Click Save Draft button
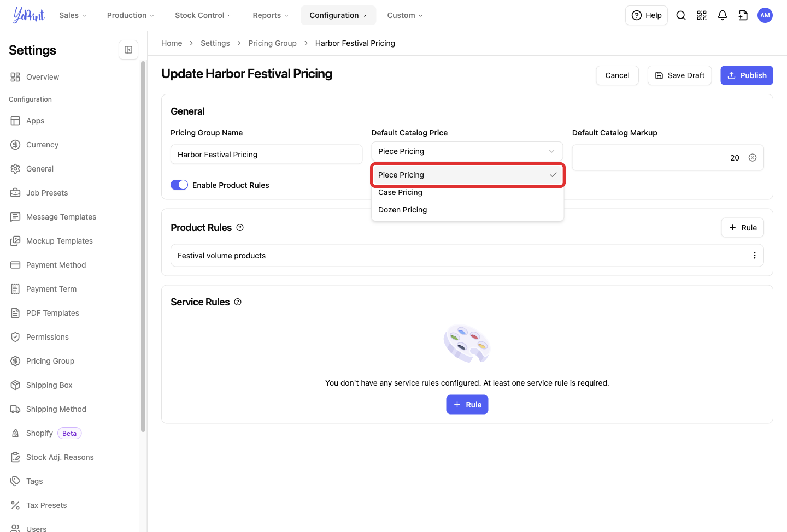The width and height of the screenshot is (787, 532). pos(680,75)
